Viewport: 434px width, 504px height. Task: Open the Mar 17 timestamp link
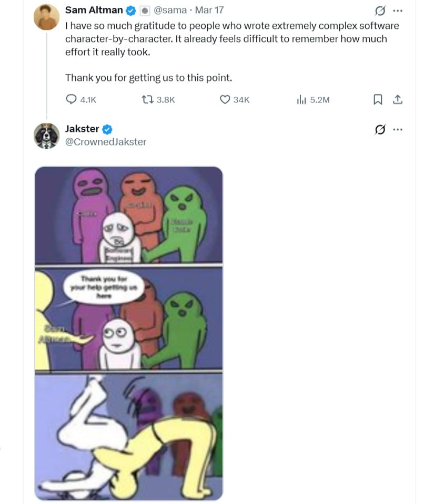[209, 10]
